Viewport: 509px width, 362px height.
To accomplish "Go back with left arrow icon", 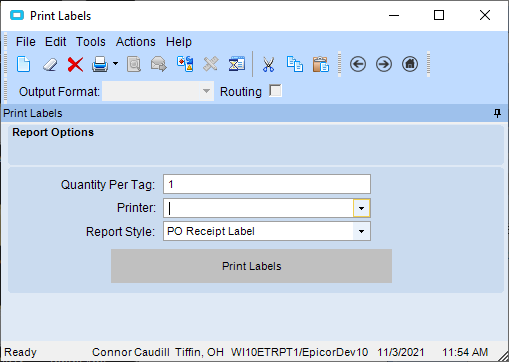I will click(358, 64).
